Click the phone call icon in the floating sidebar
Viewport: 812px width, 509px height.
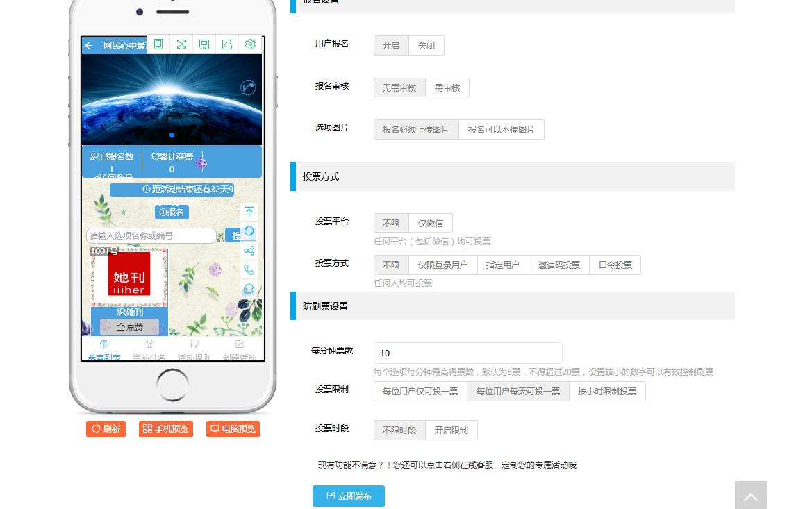pyautogui.click(x=249, y=270)
